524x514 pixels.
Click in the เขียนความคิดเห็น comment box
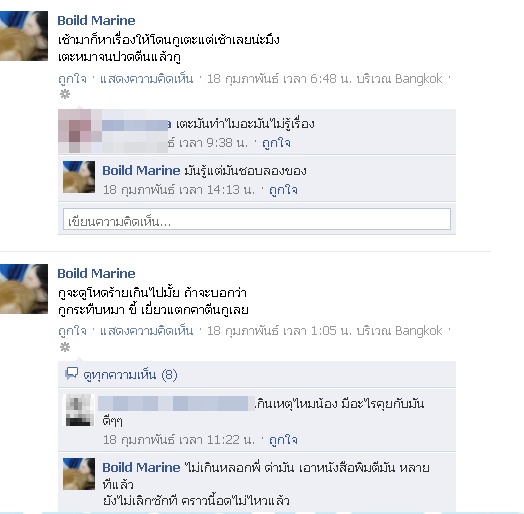click(257, 219)
